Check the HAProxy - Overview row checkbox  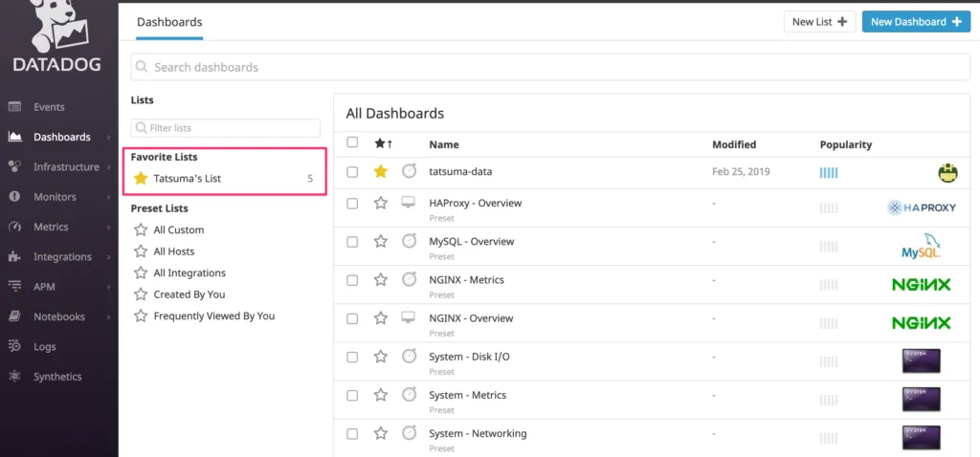(352, 204)
